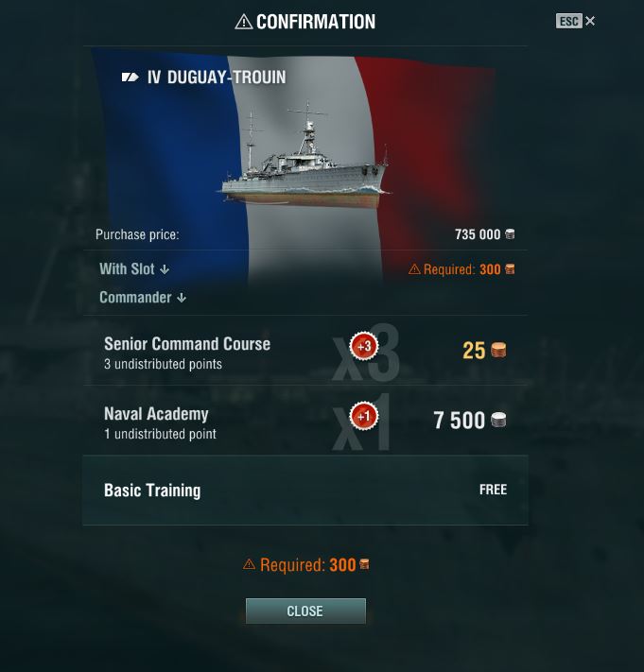Screen dimensions: 644x672
Task: Select Naval Academy training option
Action: [305, 420]
